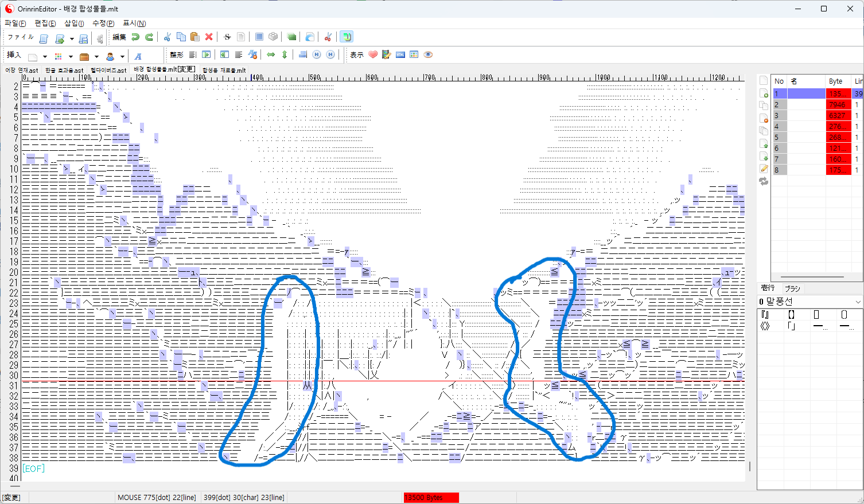Click the clipboard paste icon
This screenshot has width=864, height=504.
(195, 37)
